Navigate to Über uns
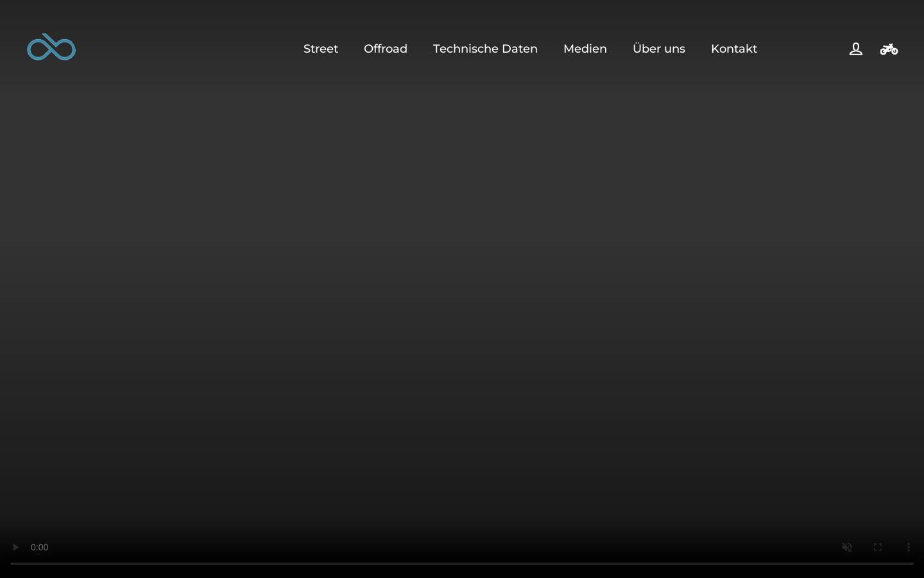Screen dimensions: 924x578 tap(659, 49)
